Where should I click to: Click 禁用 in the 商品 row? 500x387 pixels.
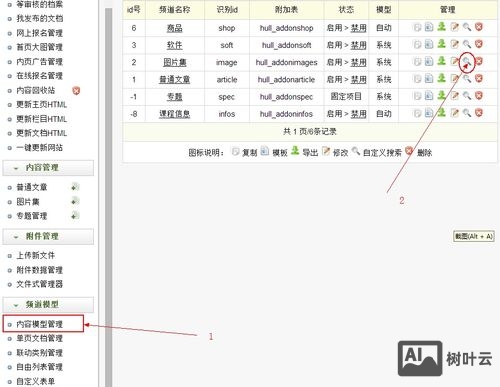[359, 28]
